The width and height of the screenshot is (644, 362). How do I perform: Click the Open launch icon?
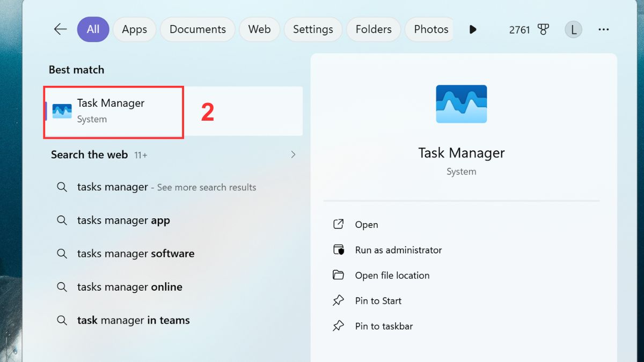pyautogui.click(x=338, y=224)
